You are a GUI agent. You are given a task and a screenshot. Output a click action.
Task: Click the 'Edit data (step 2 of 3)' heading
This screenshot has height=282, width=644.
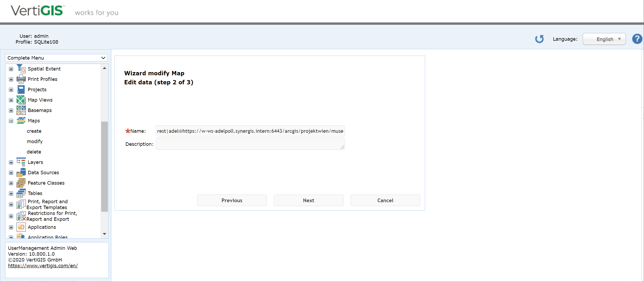pos(159,82)
